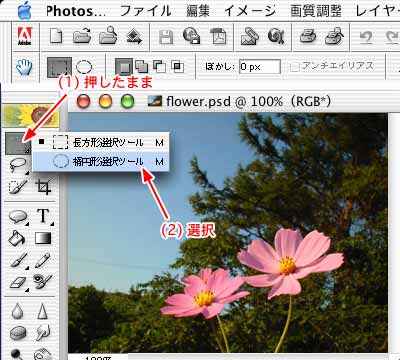Click the Print Preview icon

click(x=334, y=36)
